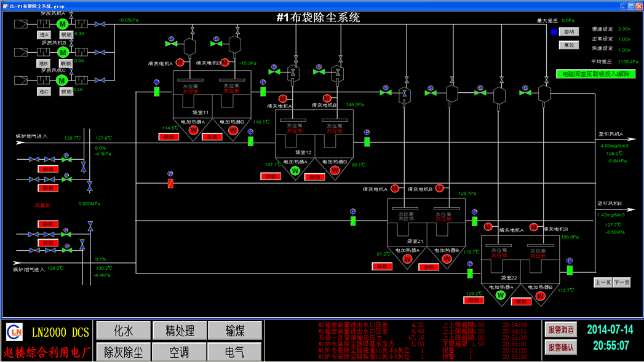Click 选B button for 罗茨风机B

point(44,64)
